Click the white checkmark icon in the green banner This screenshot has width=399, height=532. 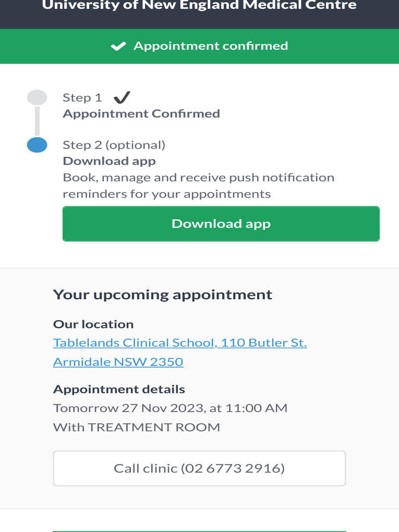[118, 46]
